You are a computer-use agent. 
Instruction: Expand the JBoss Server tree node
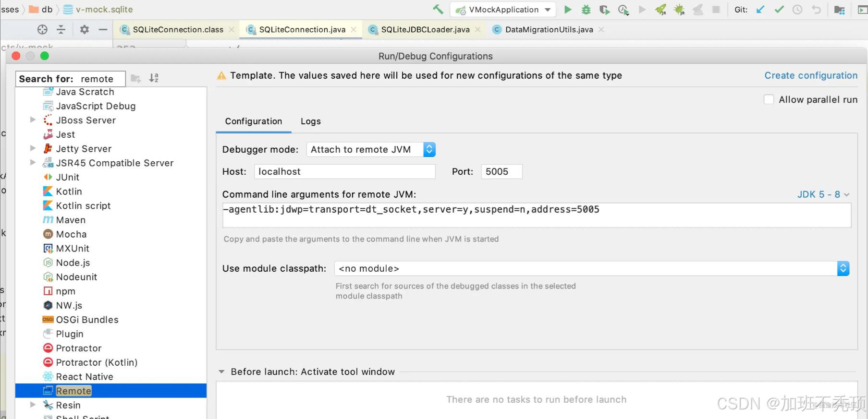coord(33,120)
